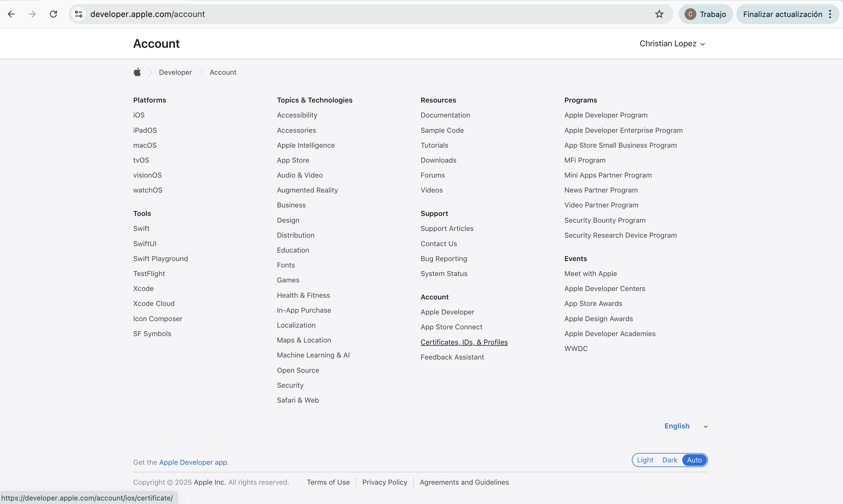Select Auto theme option
Image resolution: width=843 pixels, height=504 pixels.
coord(694,460)
